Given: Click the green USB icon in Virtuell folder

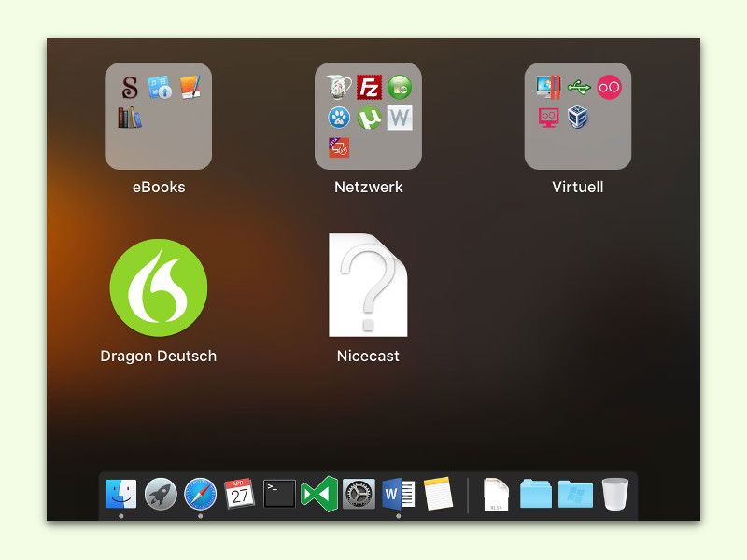Looking at the screenshot, I should (x=579, y=87).
